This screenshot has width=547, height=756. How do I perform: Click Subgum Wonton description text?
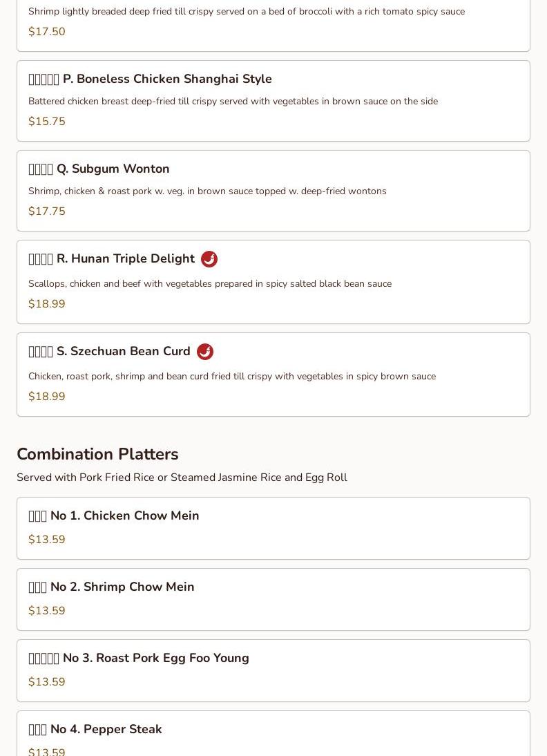point(207,191)
